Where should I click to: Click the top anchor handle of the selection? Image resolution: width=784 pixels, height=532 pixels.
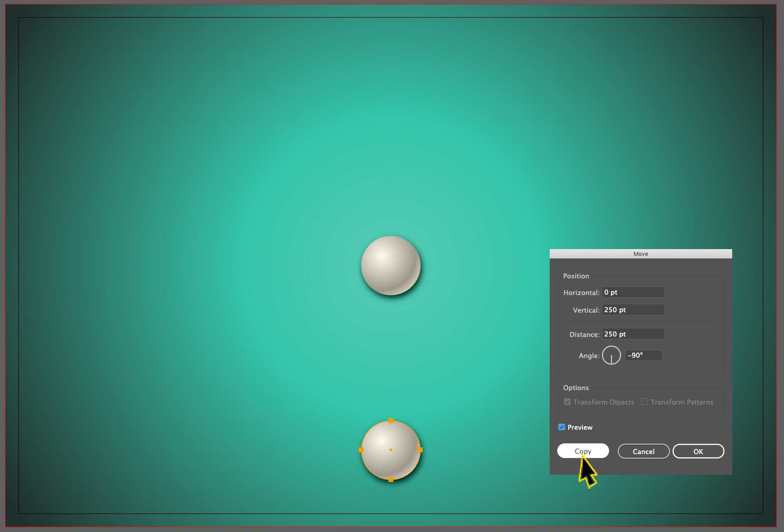coord(390,421)
